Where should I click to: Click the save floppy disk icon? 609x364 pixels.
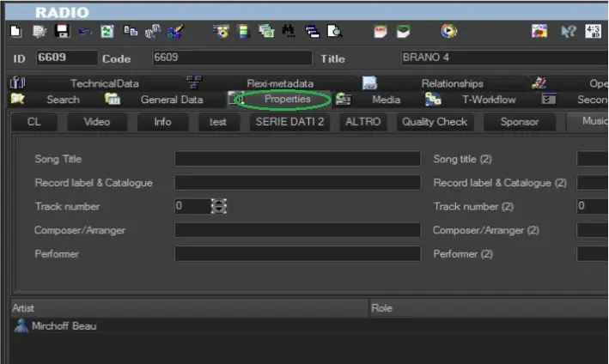(x=62, y=32)
